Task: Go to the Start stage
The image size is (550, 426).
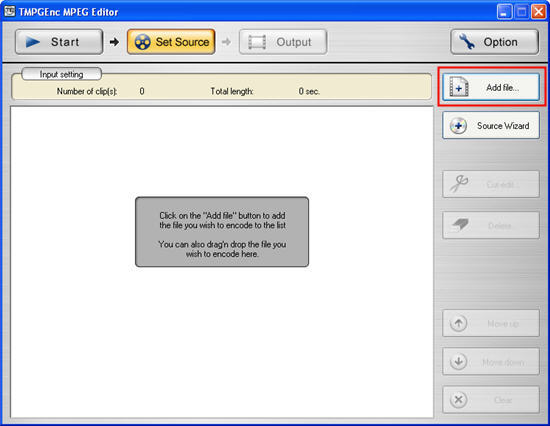Action: 59,42
